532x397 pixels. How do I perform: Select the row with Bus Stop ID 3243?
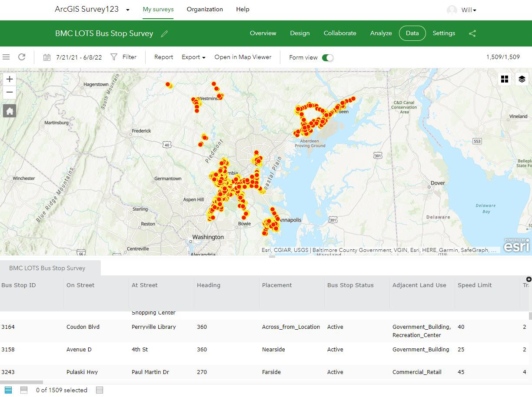(x=264, y=372)
